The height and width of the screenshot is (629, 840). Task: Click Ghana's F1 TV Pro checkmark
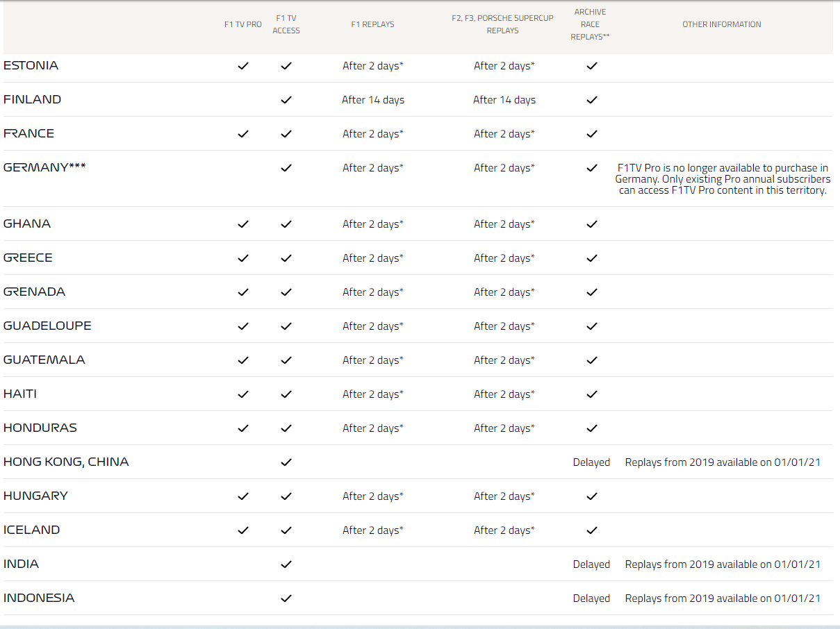click(x=243, y=224)
